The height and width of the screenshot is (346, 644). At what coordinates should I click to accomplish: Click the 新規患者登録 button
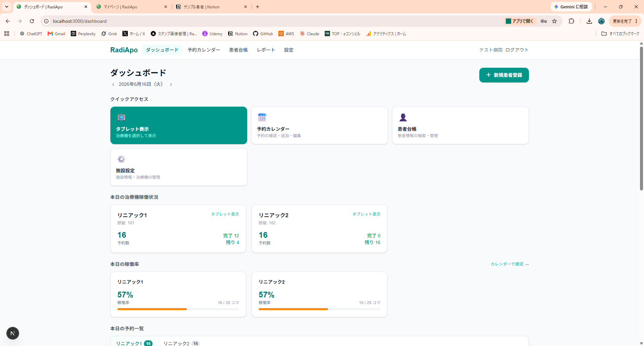(504, 75)
